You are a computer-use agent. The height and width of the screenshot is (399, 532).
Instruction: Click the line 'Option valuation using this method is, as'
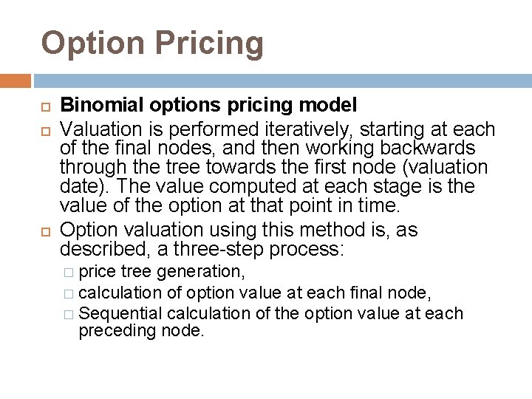[238, 231]
